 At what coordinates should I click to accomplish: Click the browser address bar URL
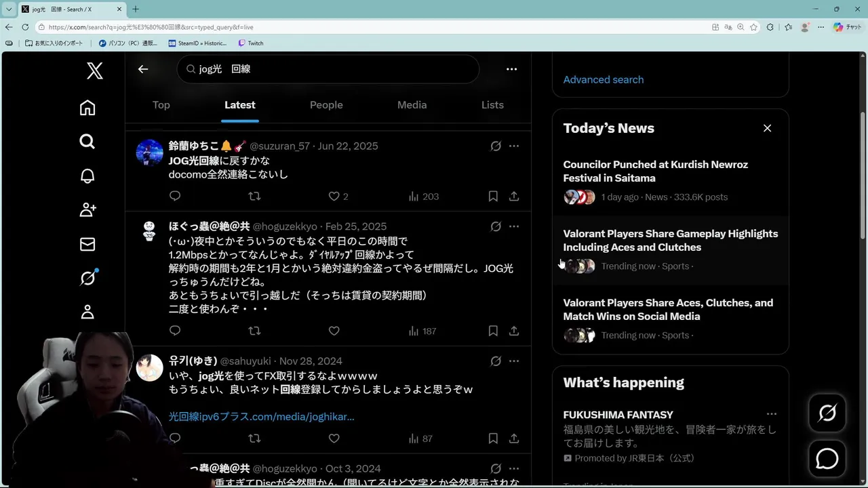(x=151, y=27)
